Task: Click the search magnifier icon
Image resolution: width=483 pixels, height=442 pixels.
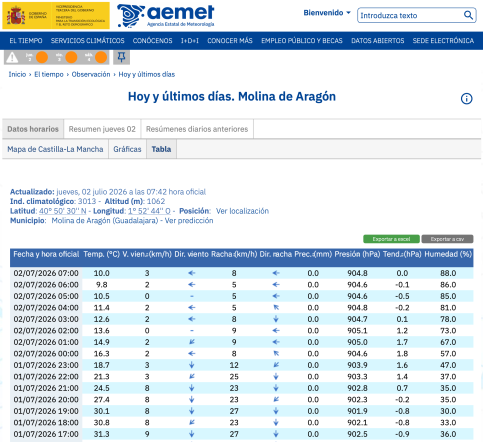Action: click(x=468, y=15)
